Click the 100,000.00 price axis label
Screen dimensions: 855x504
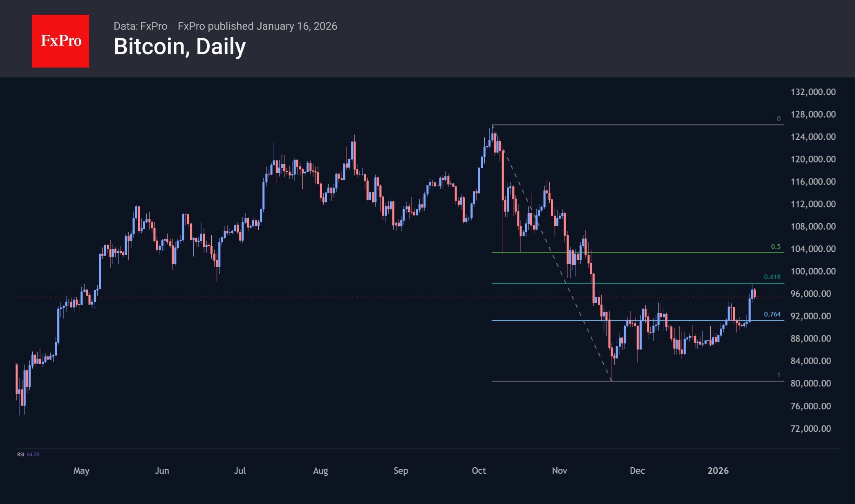813,271
